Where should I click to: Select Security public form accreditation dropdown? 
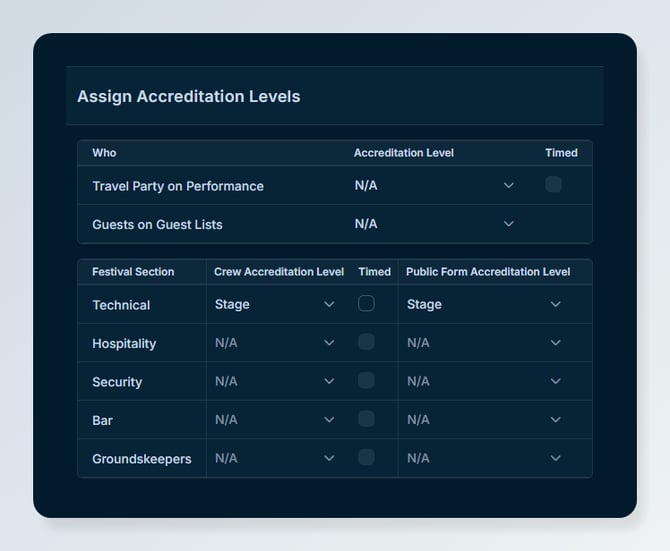[484, 381]
